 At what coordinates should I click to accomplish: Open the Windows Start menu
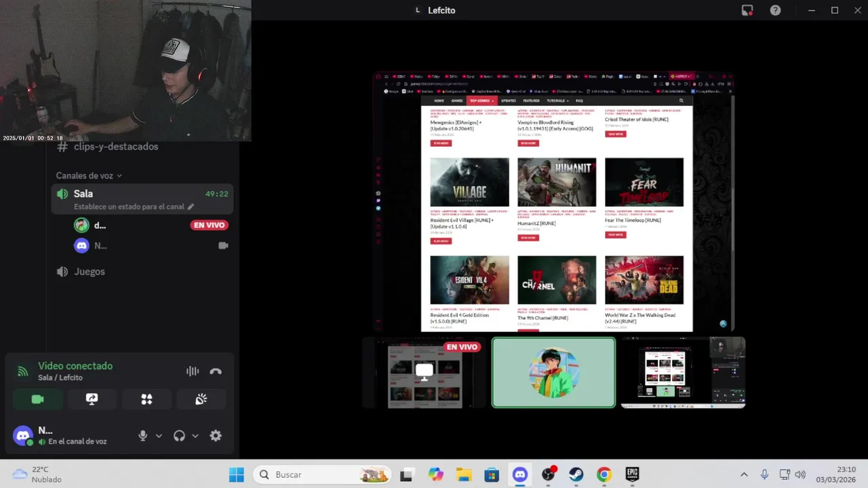pyautogui.click(x=236, y=474)
